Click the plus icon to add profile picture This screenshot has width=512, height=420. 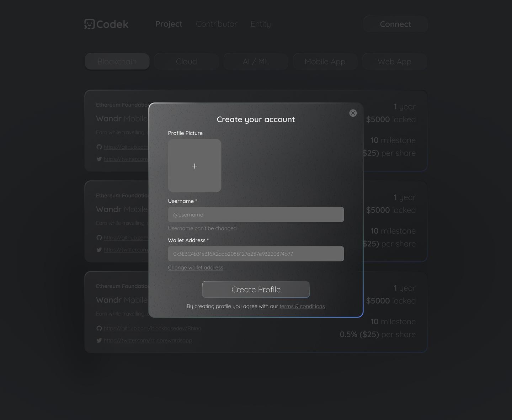[194, 166]
